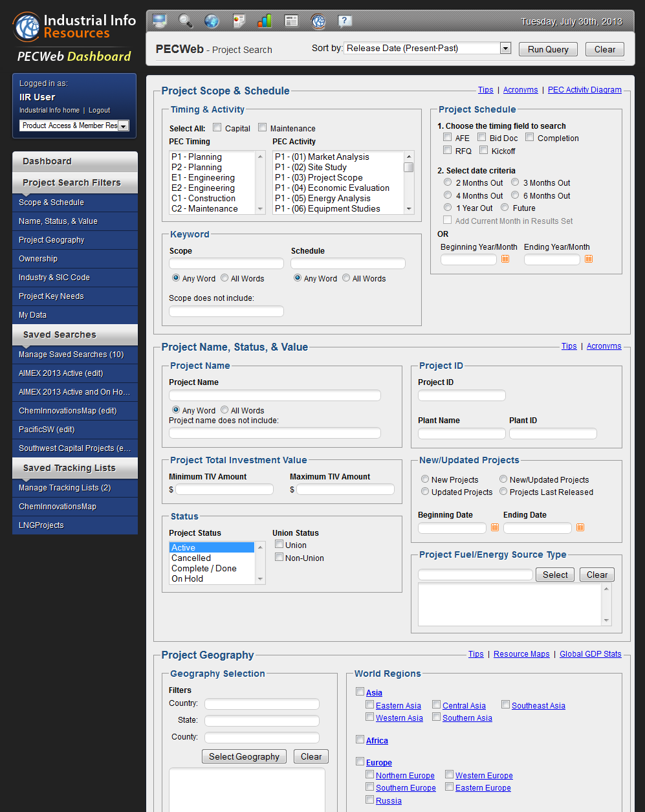Open the blue globe icon in toolbar
This screenshot has width=645, height=812.
click(212, 21)
